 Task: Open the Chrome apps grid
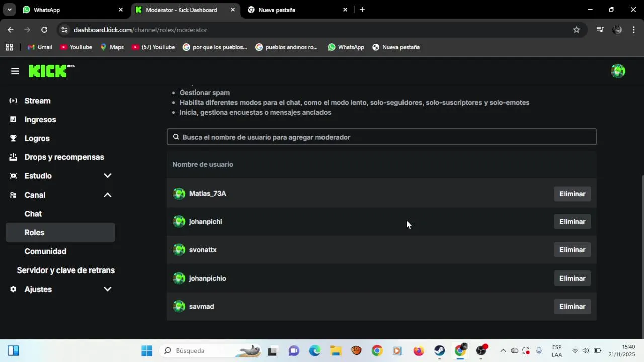click(9, 47)
